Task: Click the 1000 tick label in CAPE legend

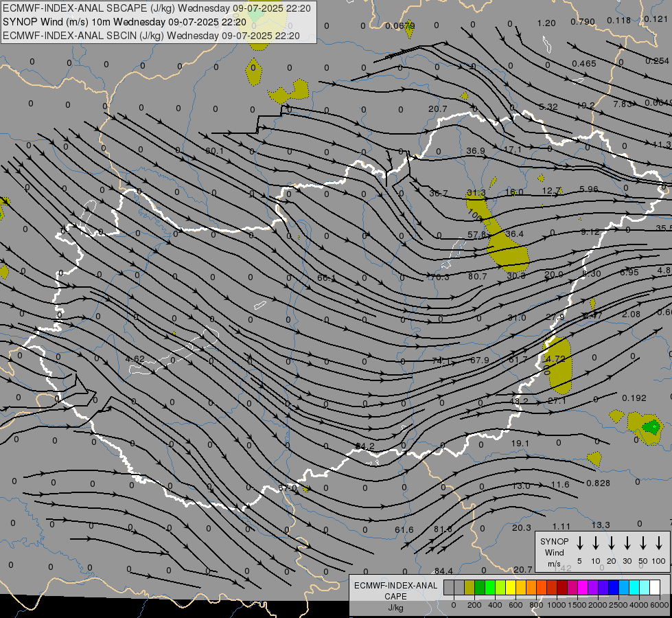Action: coord(557,605)
